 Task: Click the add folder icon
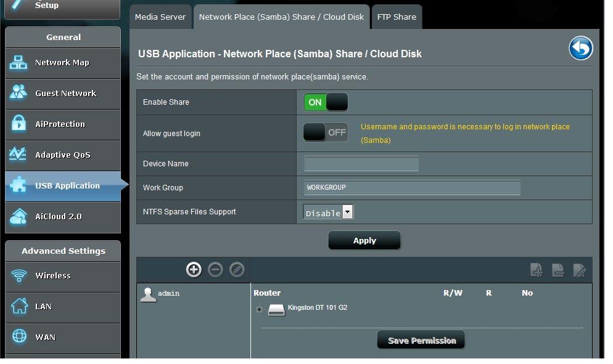pyautogui.click(x=537, y=270)
